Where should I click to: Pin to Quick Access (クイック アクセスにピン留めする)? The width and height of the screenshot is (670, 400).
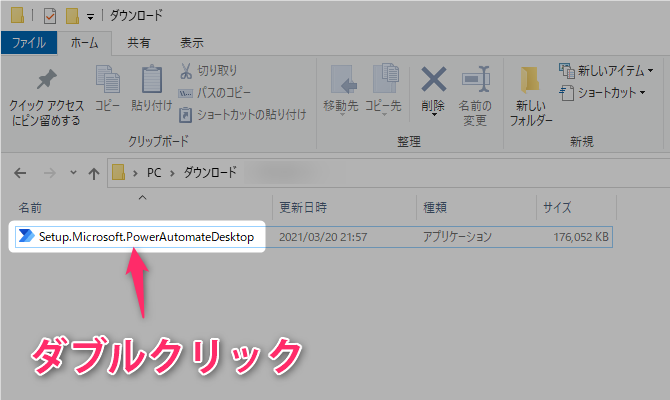tap(46, 98)
